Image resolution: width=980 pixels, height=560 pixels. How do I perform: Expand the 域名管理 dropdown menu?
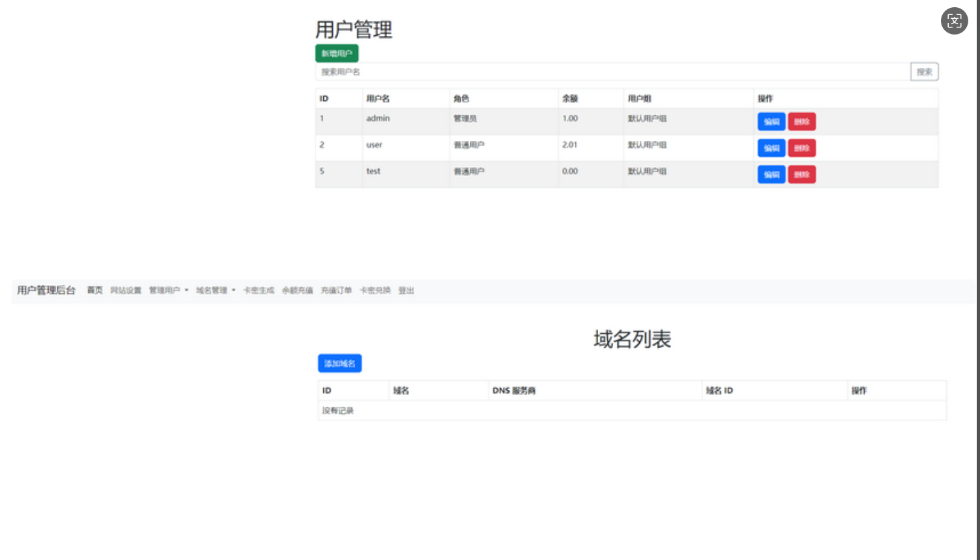(x=212, y=290)
